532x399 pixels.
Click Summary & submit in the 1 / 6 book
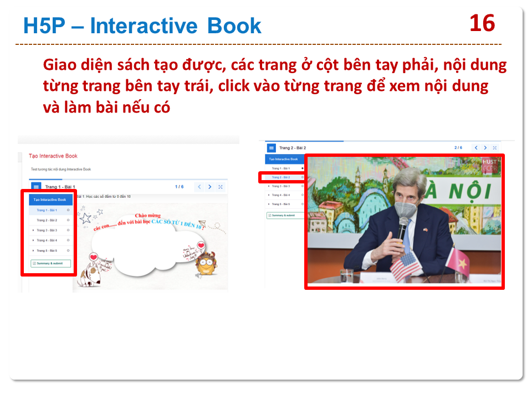tap(50, 263)
